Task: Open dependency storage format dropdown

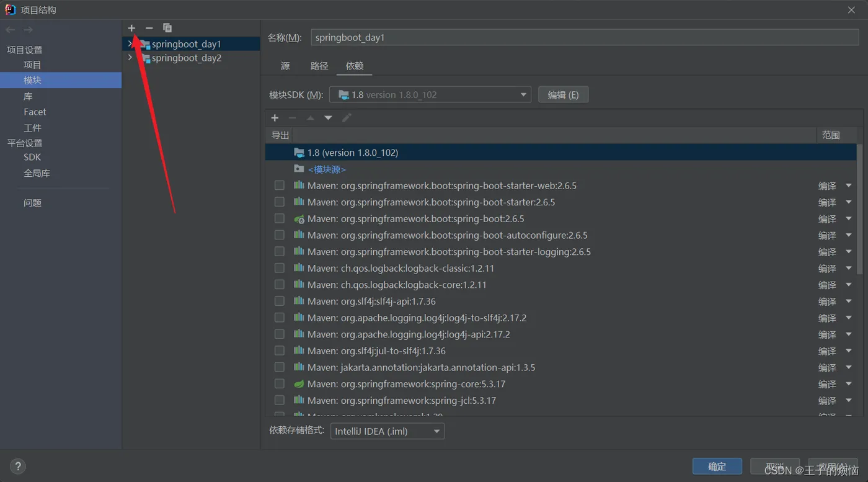Action: point(387,431)
